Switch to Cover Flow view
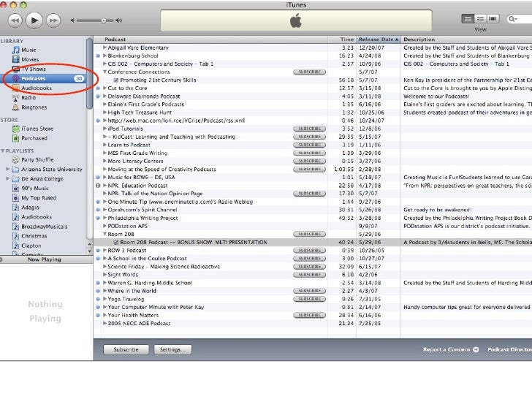Viewport: 532px width, 399px height. pos(493,19)
